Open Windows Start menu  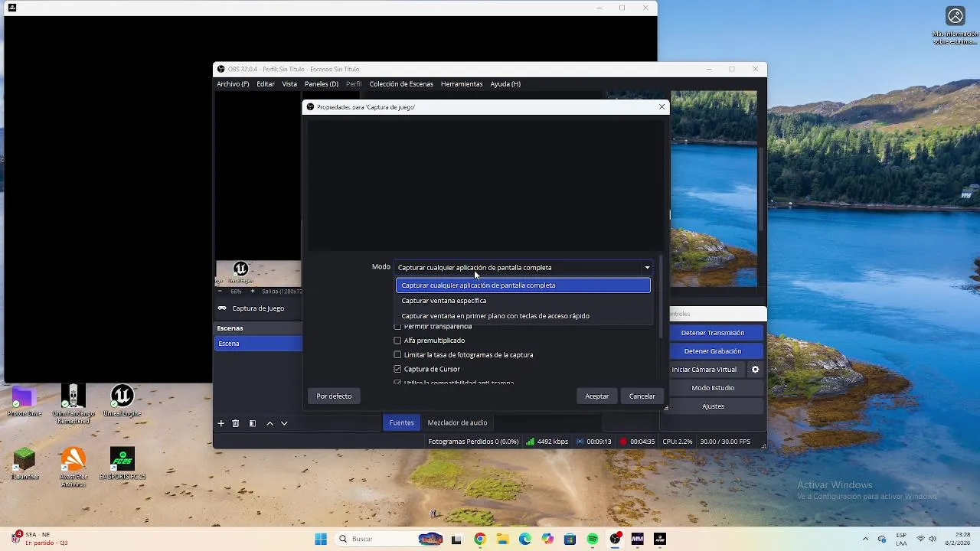[x=321, y=539]
